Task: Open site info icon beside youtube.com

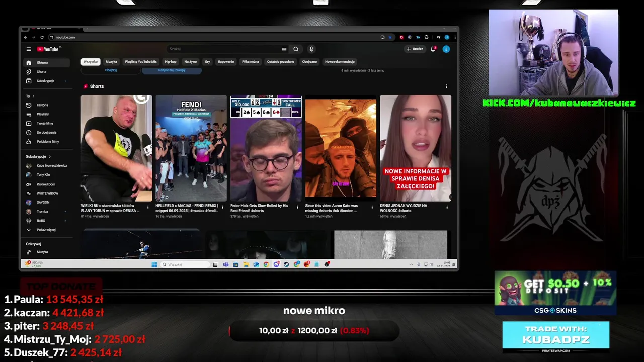Action: [51, 37]
